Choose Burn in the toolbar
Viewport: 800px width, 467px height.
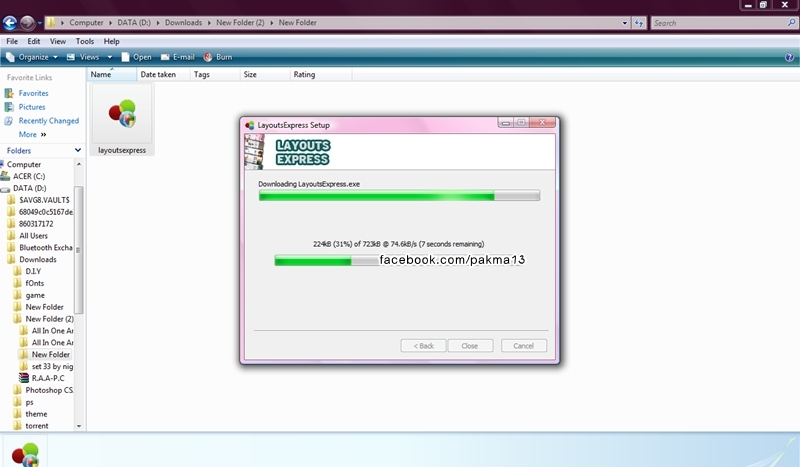(x=218, y=57)
